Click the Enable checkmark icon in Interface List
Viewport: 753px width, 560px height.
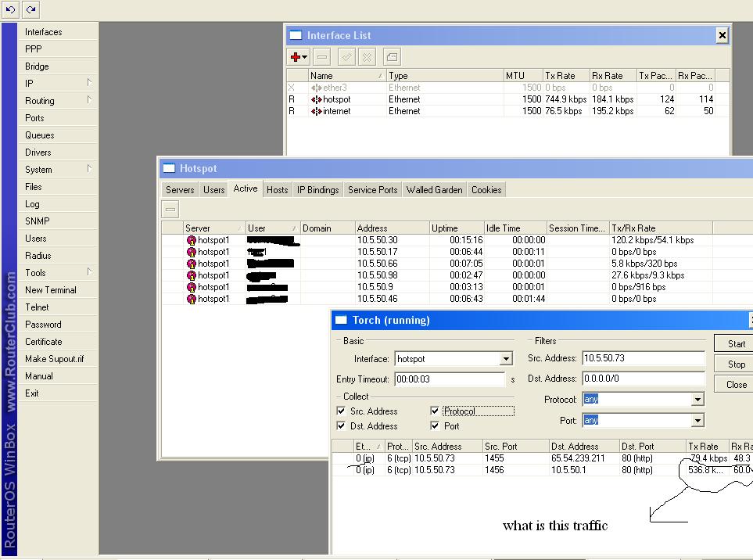346,57
